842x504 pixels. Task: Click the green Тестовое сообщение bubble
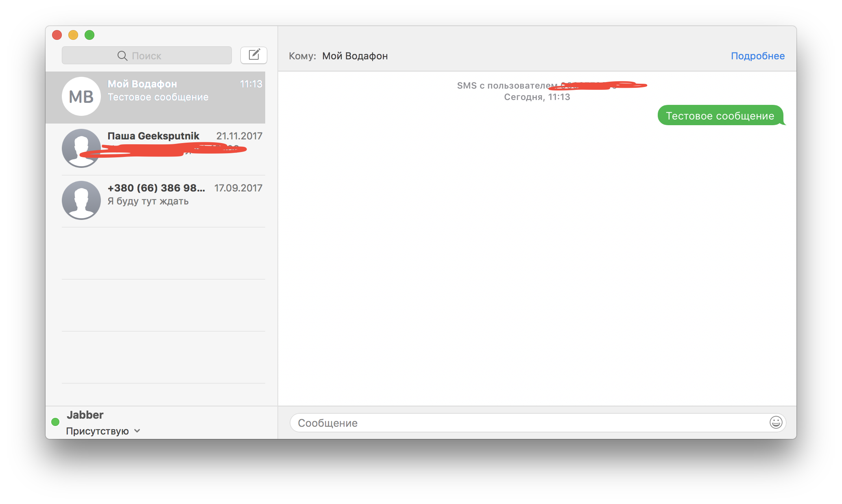(x=720, y=115)
